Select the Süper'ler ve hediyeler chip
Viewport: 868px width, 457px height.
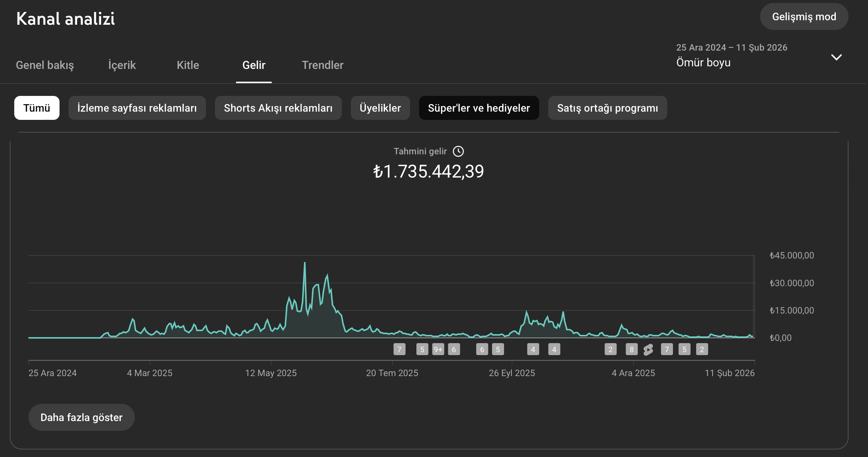click(479, 108)
